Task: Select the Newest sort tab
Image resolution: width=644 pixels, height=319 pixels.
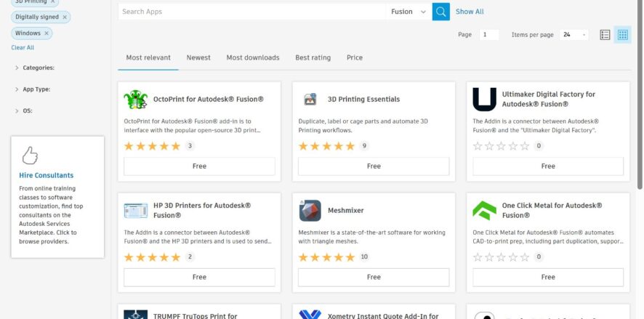Action: (x=198, y=58)
